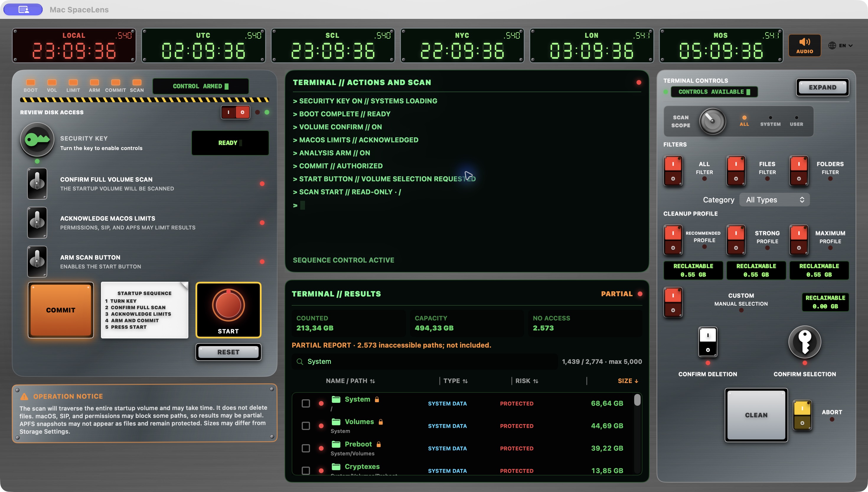Turn the green Security Key dial
Viewport: 868px width, 492px height.
pyautogui.click(x=37, y=139)
